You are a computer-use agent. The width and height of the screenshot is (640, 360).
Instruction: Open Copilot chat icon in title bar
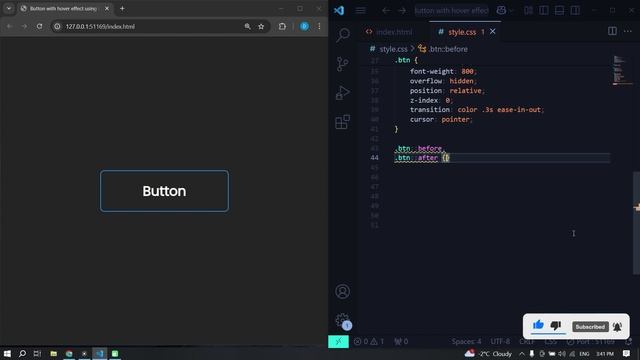pos(501,11)
